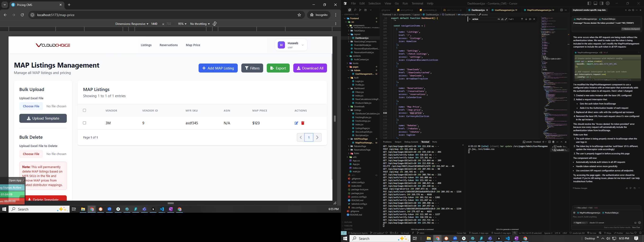This screenshot has width=644, height=242.
Task: Expand the RebatesPage folder
Action: click(360, 146)
